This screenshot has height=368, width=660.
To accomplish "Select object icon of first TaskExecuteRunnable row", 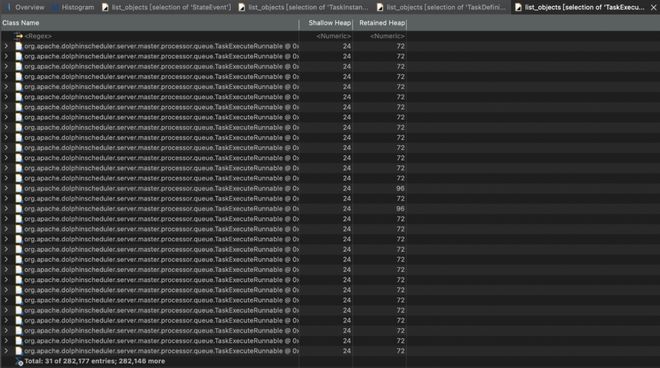I will (19, 46).
